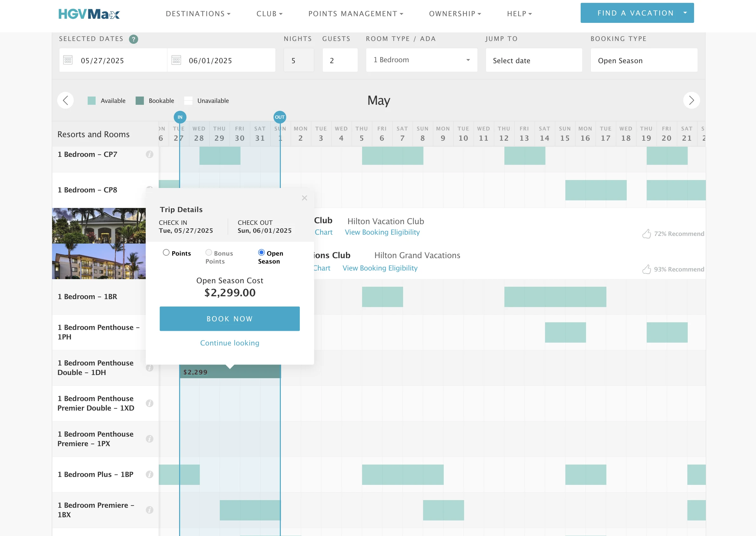Select the Bonus Points payment option
Screen dimensions: 756x536
click(x=209, y=253)
